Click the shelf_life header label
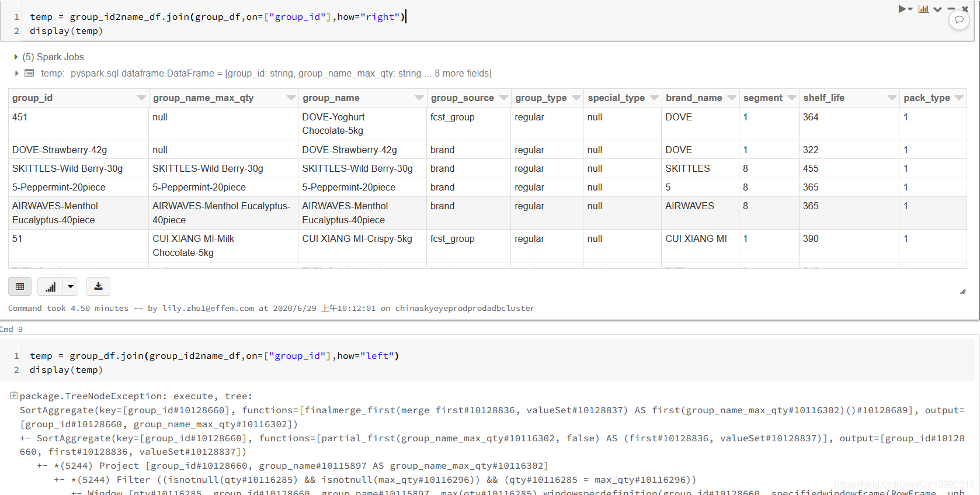The image size is (980, 495). [x=823, y=98]
